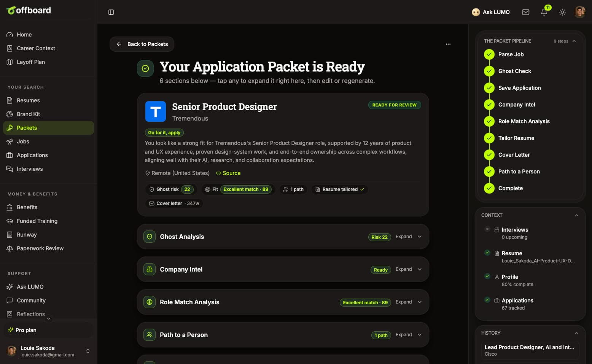Open Layoff Plan in the sidebar
Viewport: 592px width, 364px height.
48,62
